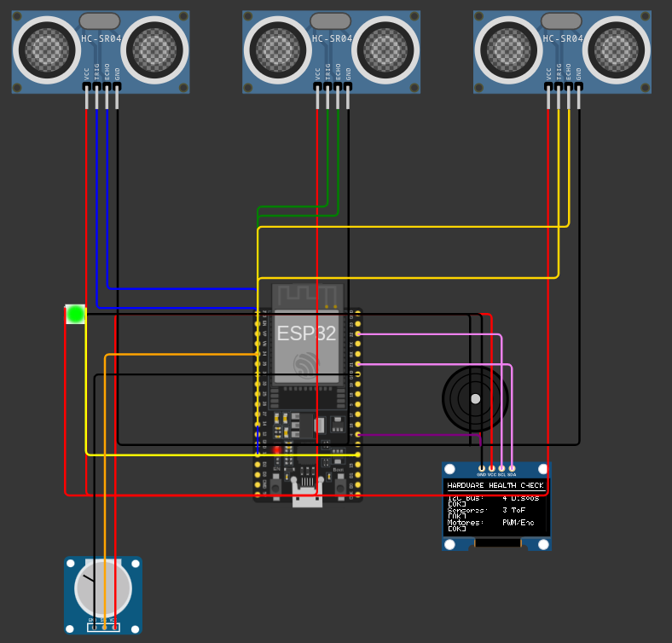Select the right HC-SR04 ultrasonic sensor
Screen dimensions: 672x643
tap(562, 52)
